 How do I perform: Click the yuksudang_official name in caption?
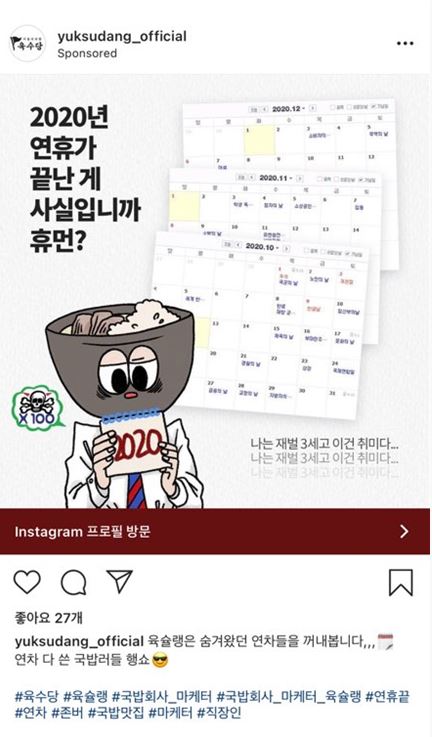pyautogui.click(x=79, y=642)
